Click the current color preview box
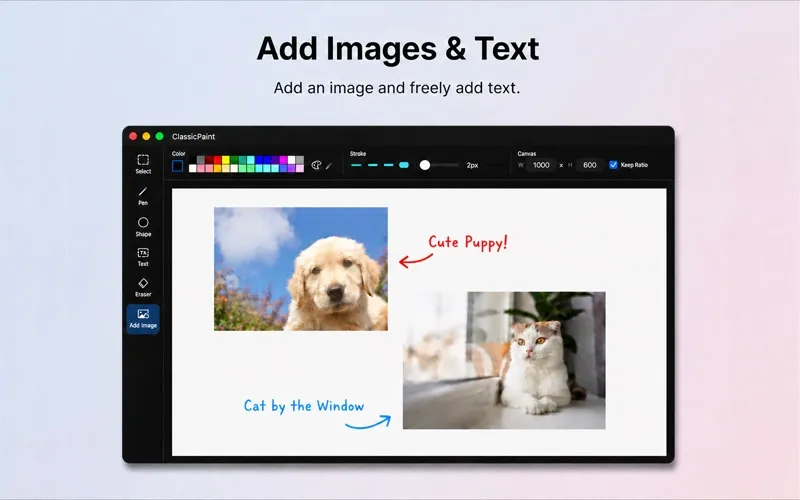 [x=178, y=166]
